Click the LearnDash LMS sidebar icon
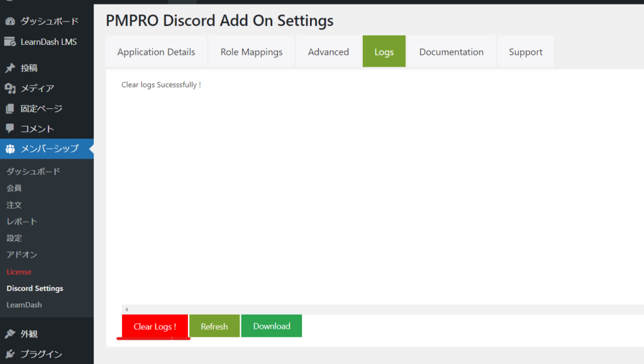 [10, 42]
